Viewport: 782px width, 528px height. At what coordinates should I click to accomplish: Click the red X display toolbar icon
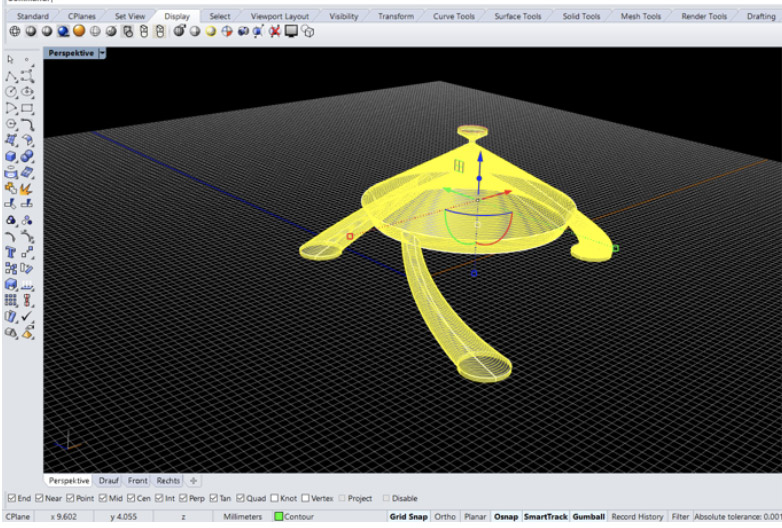pos(274,31)
